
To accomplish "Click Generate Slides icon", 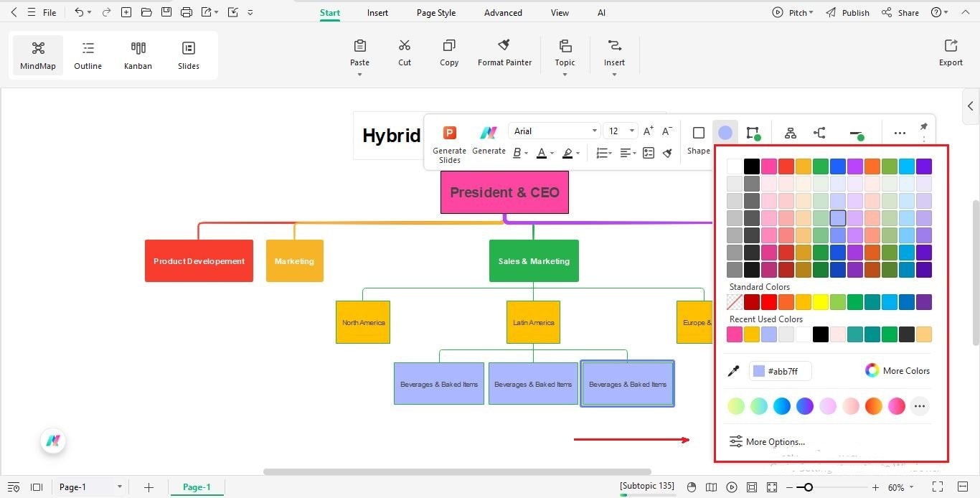I will pyautogui.click(x=450, y=132).
